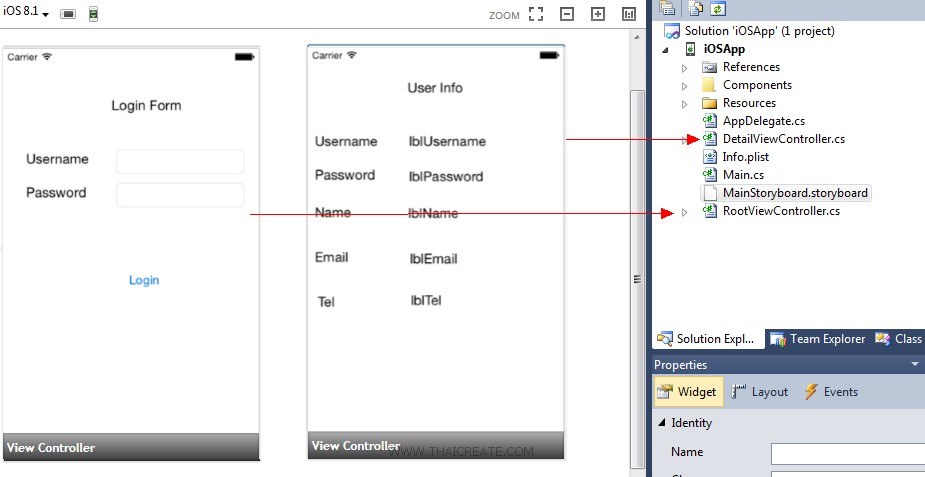Select the lblEmail label
The height and width of the screenshot is (477, 925).
434,259
